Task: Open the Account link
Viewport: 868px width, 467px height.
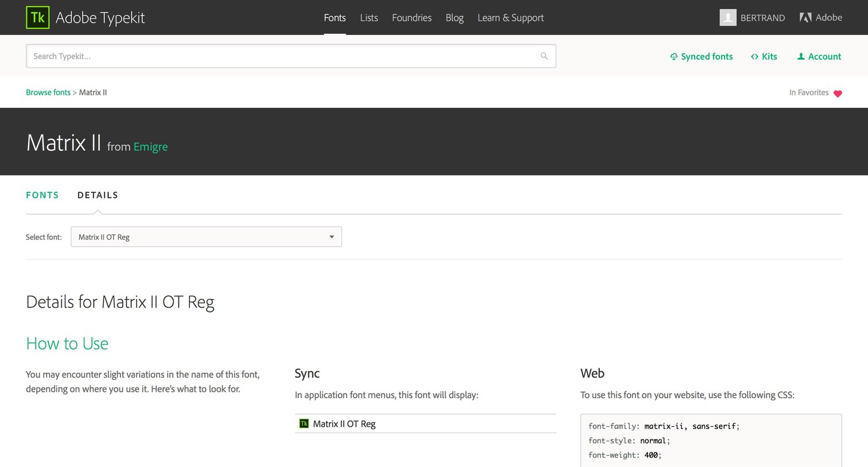Action: point(824,57)
